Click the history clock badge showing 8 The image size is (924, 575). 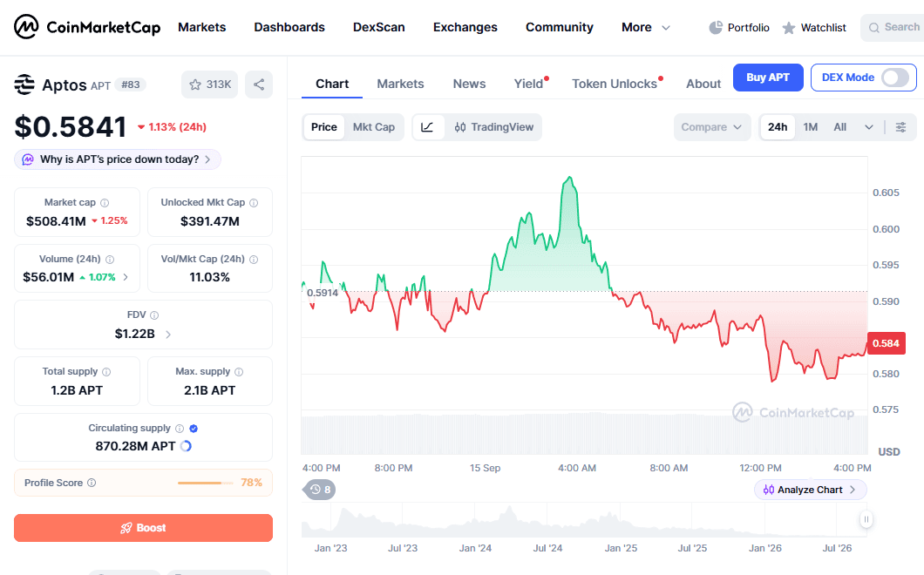[x=319, y=490]
